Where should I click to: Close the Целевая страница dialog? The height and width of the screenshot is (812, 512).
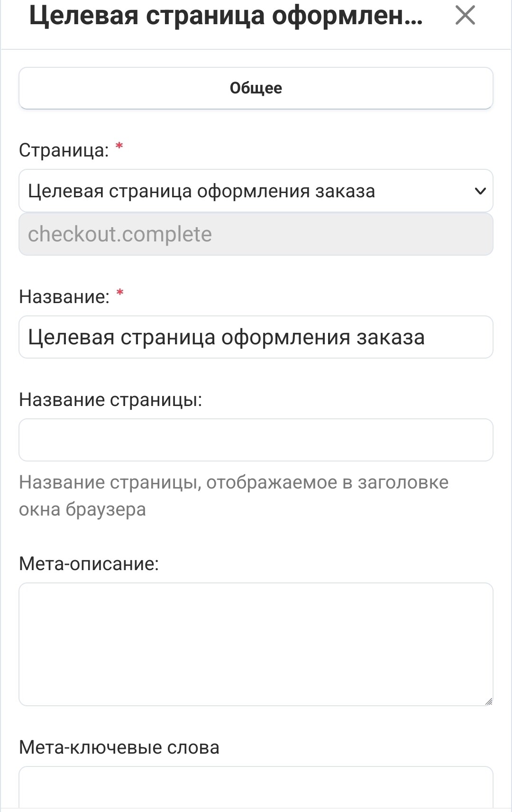(465, 16)
